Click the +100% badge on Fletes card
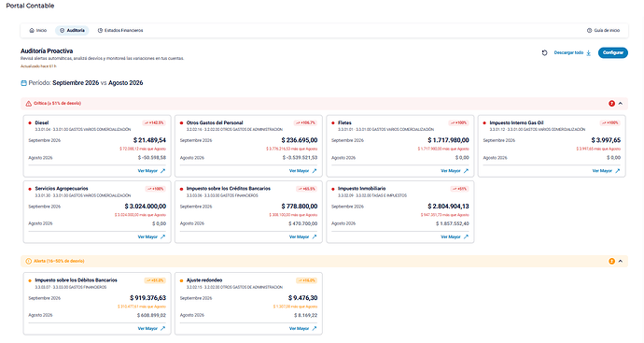The height and width of the screenshot is (343, 644). click(x=459, y=123)
